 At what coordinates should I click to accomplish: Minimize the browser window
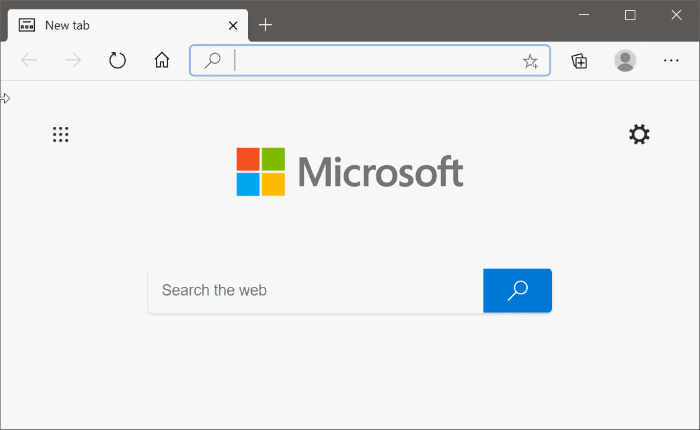coord(584,15)
